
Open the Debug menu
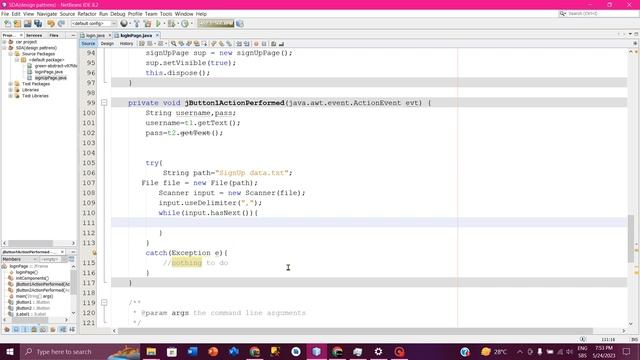[x=118, y=14]
